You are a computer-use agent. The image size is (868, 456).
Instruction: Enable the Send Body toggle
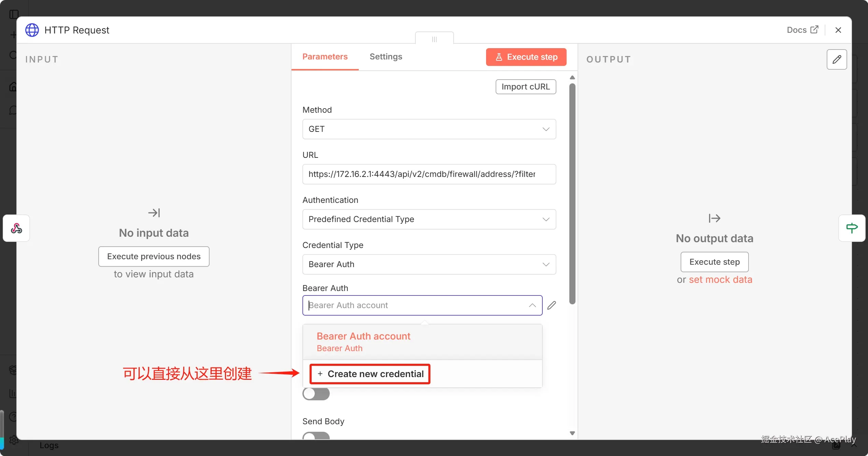(x=316, y=436)
